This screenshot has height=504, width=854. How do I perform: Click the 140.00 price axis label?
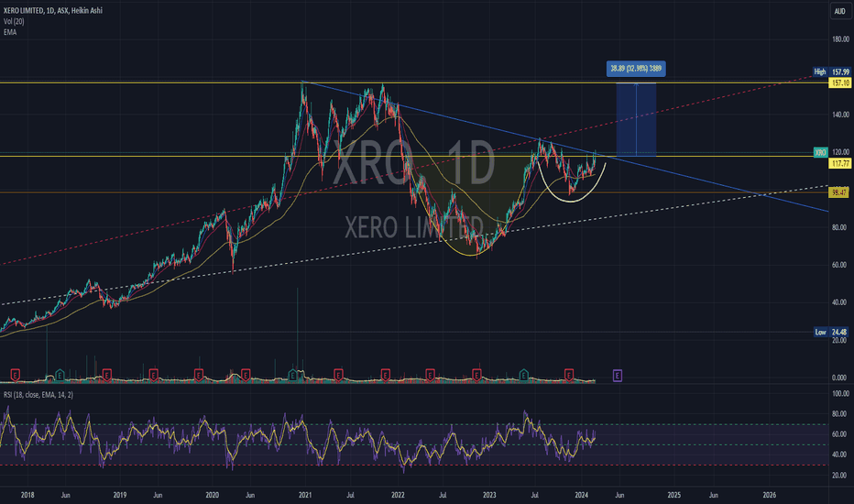[x=840, y=115]
